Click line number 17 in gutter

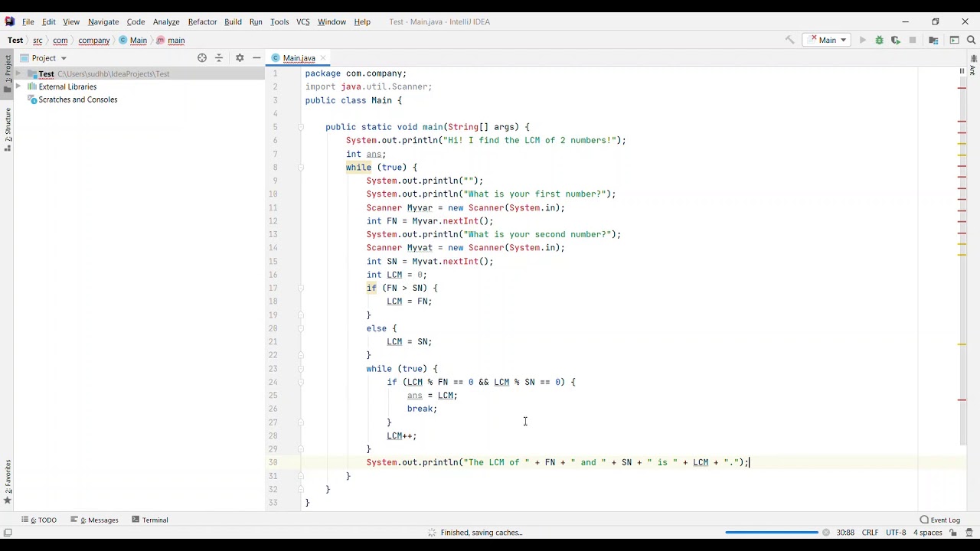point(273,289)
